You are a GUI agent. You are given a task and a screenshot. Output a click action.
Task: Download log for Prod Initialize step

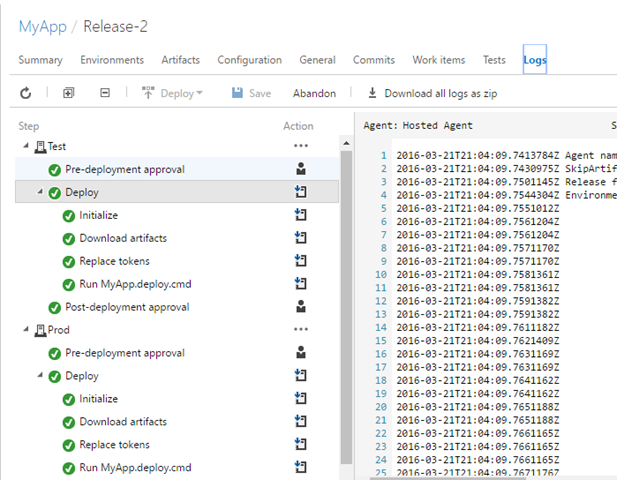pos(301,398)
